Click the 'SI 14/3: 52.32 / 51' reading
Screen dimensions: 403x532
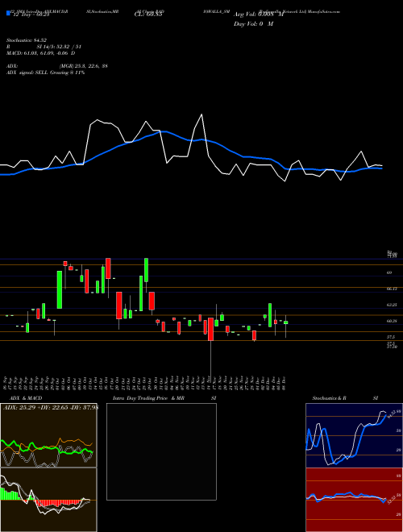[59, 48]
